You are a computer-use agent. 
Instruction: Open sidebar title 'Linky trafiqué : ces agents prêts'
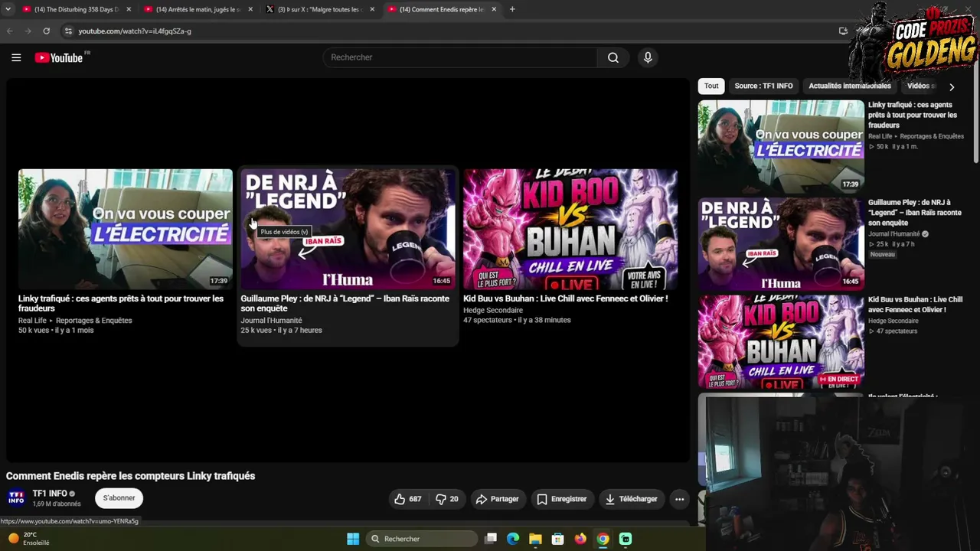click(x=913, y=115)
